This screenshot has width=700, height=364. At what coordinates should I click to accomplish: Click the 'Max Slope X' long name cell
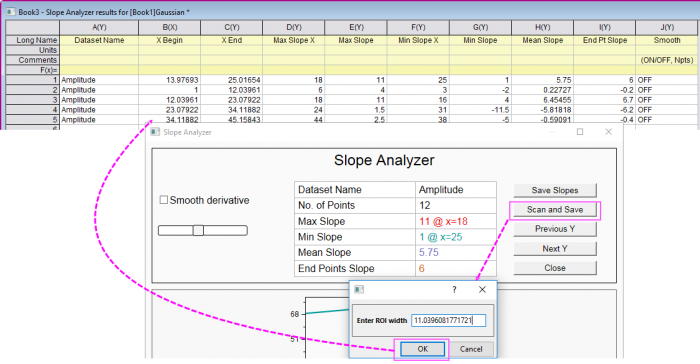click(x=294, y=40)
